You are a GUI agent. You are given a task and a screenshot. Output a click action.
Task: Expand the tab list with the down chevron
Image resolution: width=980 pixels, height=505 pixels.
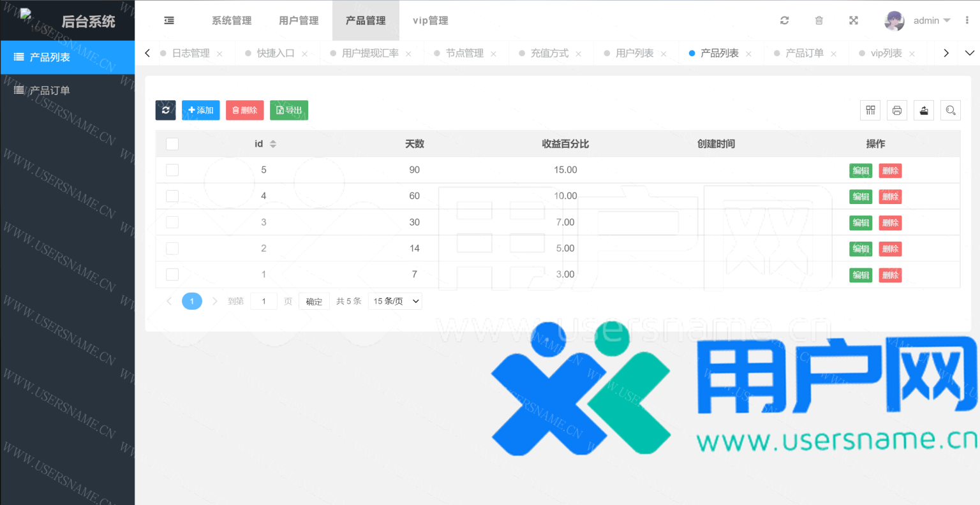coord(969,53)
